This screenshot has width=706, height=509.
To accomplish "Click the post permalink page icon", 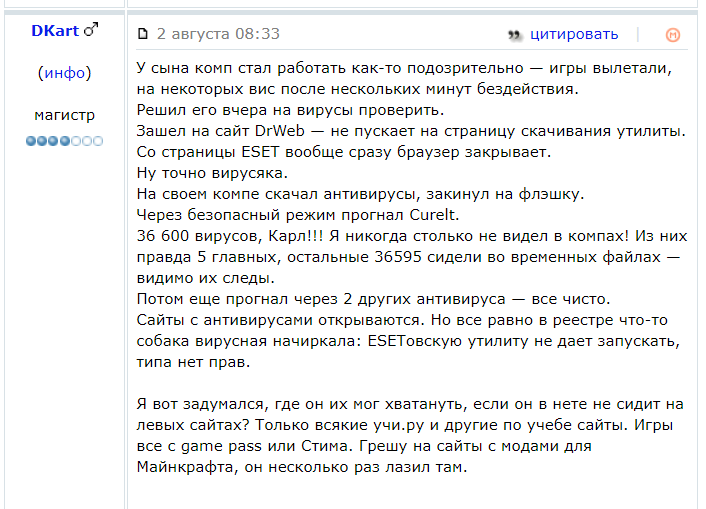I will 142,35.
